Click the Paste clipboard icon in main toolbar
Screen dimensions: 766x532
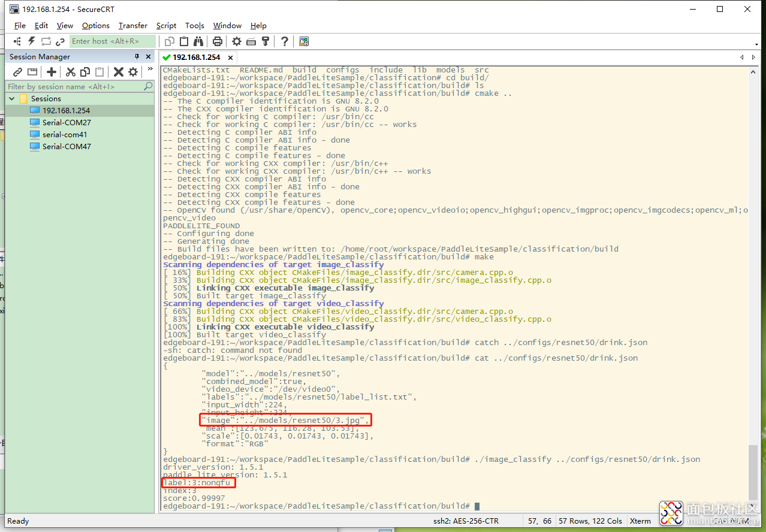(x=184, y=41)
